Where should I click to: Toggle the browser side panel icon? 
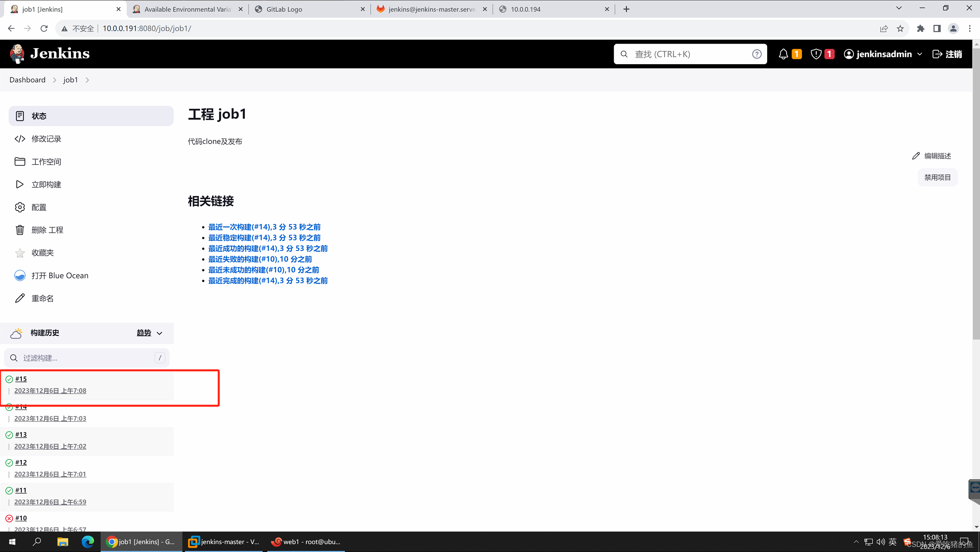coord(937,28)
